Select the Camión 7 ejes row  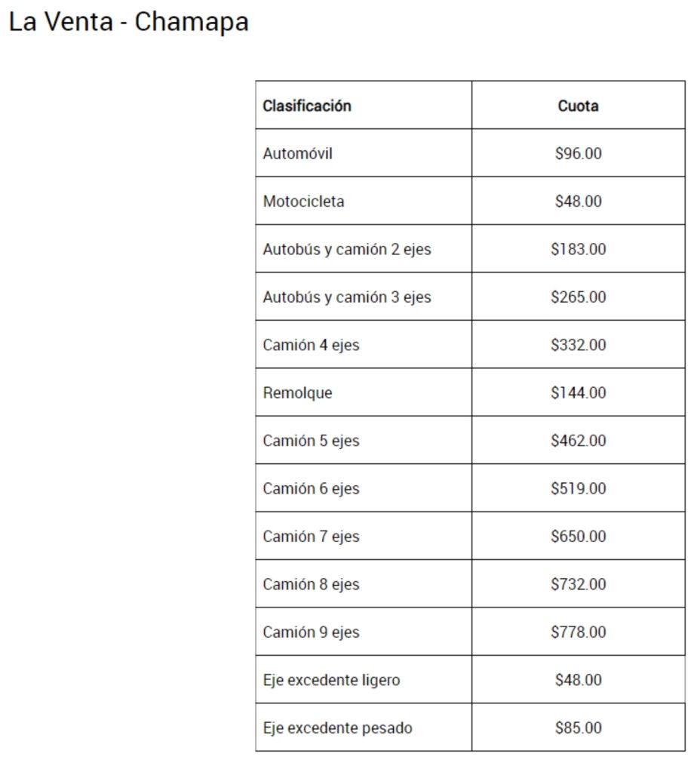tap(470, 536)
